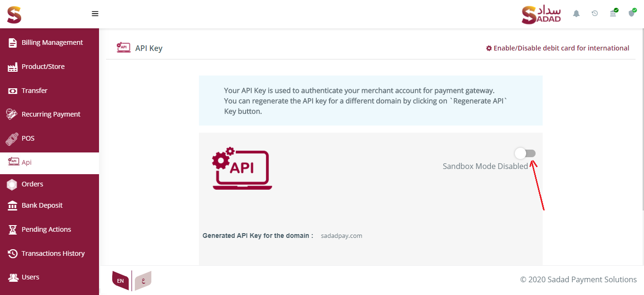Select Product/Store menu item
This screenshot has width=644, height=295.
click(43, 67)
